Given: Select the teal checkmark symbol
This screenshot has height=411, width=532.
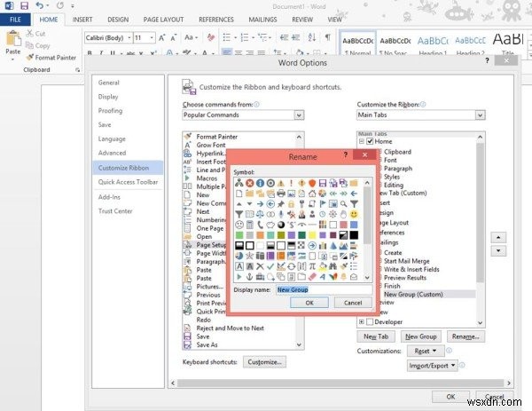Looking at the screenshot, I should [270, 266].
